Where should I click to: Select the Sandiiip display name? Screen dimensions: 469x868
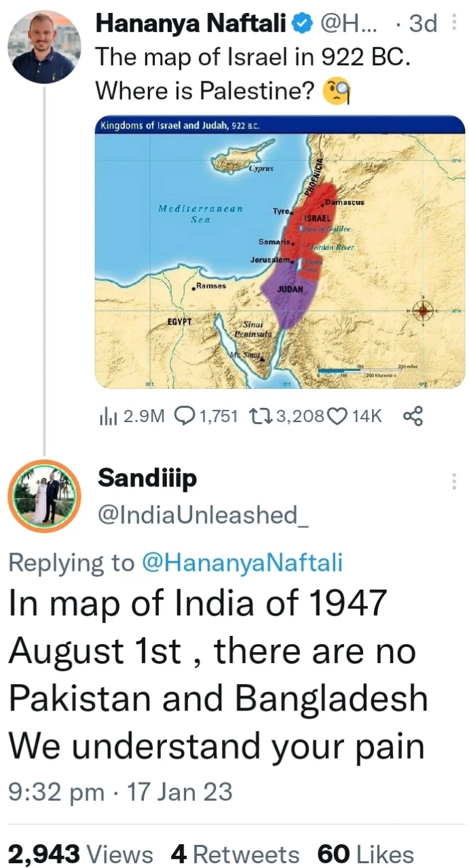click(148, 479)
